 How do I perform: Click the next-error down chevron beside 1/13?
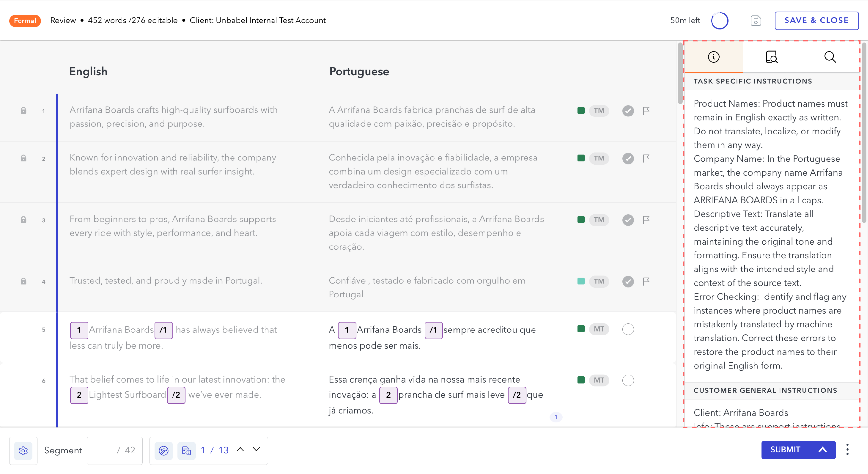[x=256, y=450]
